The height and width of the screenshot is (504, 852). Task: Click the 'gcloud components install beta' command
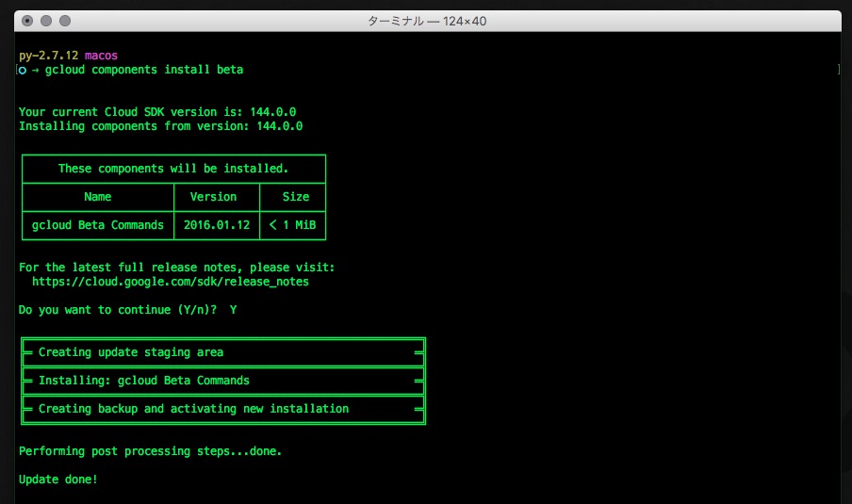(144, 70)
